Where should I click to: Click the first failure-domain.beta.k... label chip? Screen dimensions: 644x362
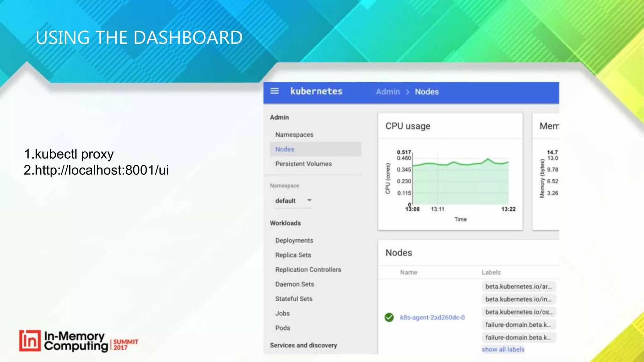coord(519,325)
